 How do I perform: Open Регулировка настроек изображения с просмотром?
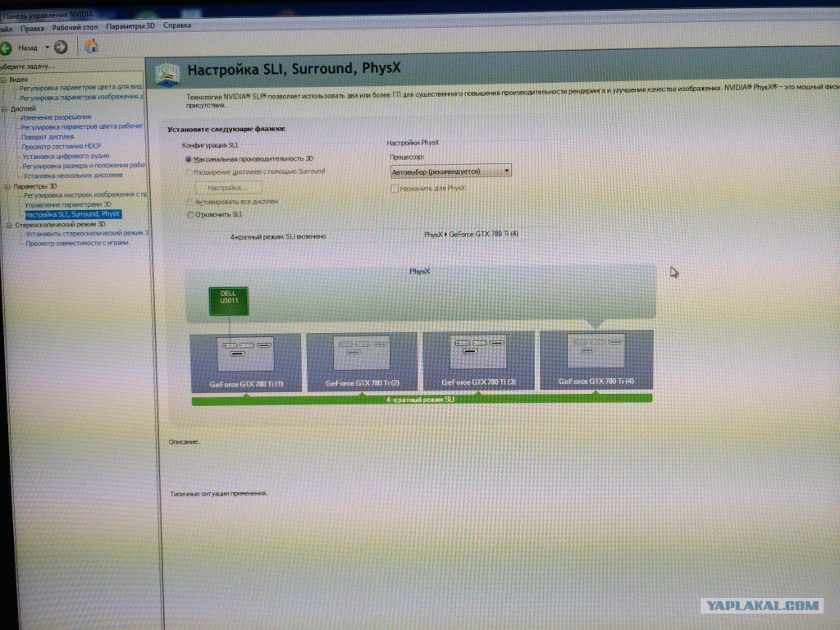(x=85, y=194)
